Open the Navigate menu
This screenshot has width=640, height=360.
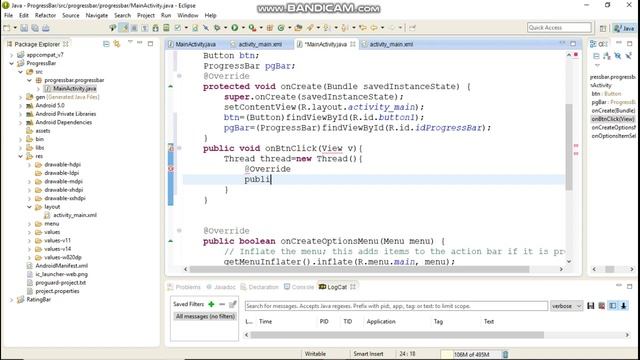[97, 16]
